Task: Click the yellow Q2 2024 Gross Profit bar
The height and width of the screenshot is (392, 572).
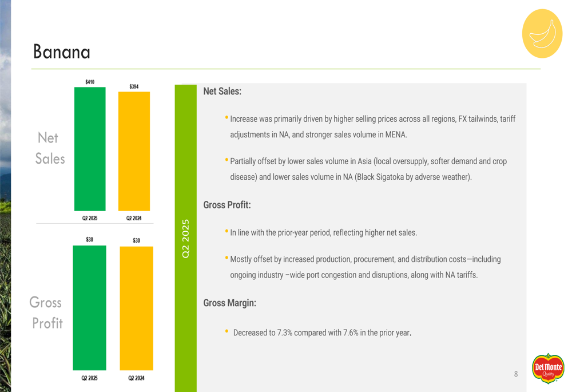Action: (136, 308)
